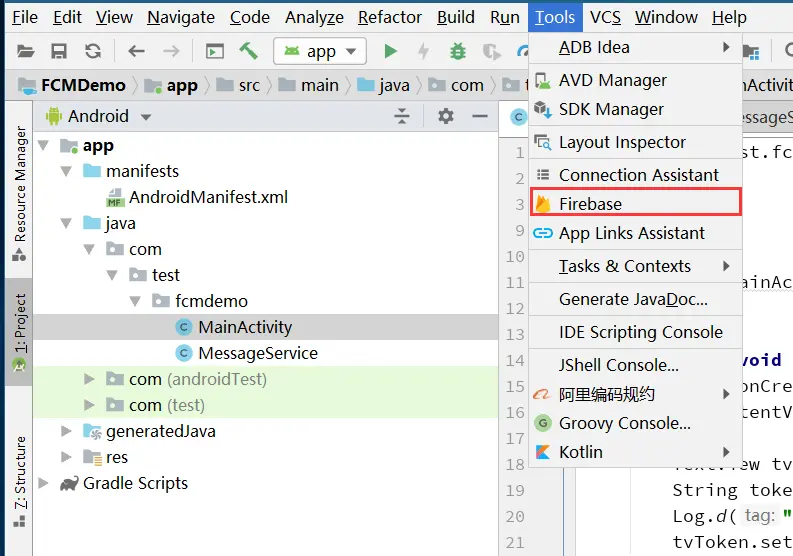This screenshot has width=793, height=556.
Task: Click the Firebase flame icon
Action: pos(543,204)
